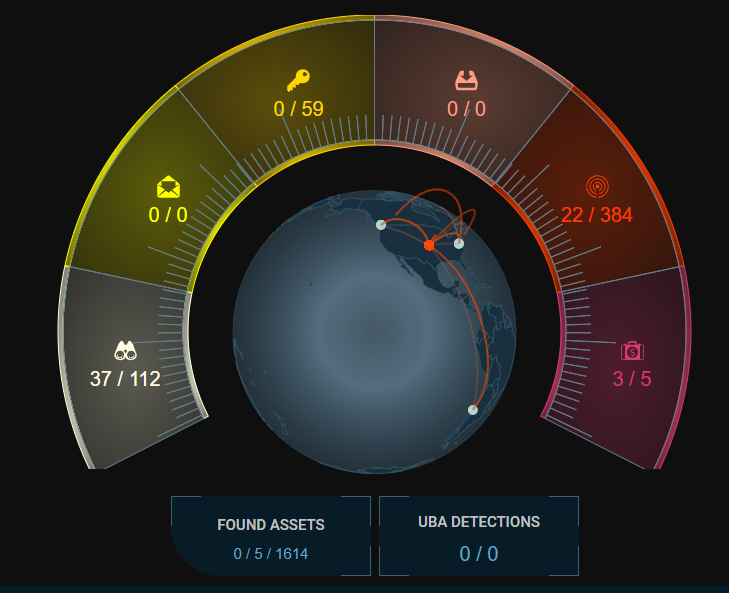Click the yellow open envelope icon
This screenshot has width=729, height=593.
click(168, 187)
